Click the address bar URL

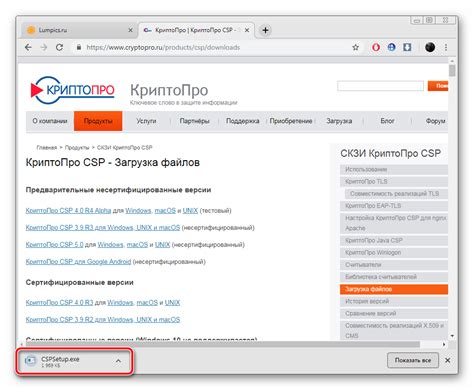[x=163, y=47]
